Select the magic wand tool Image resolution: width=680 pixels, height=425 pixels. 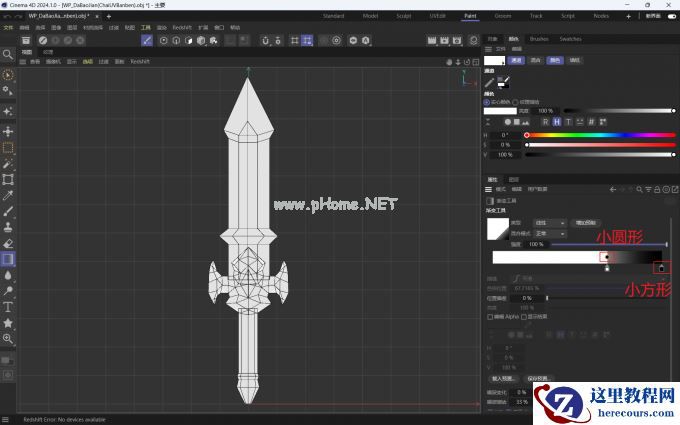(x=8, y=164)
